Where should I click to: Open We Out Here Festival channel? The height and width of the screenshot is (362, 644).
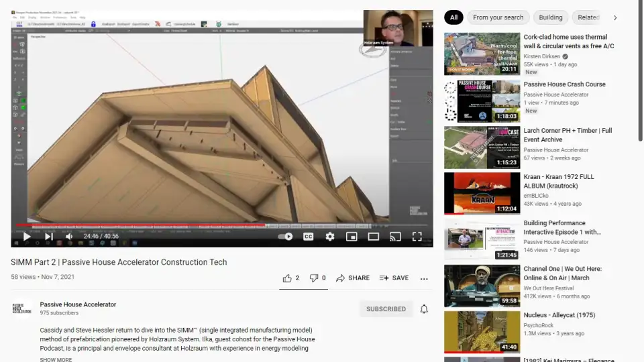(x=549, y=288)
